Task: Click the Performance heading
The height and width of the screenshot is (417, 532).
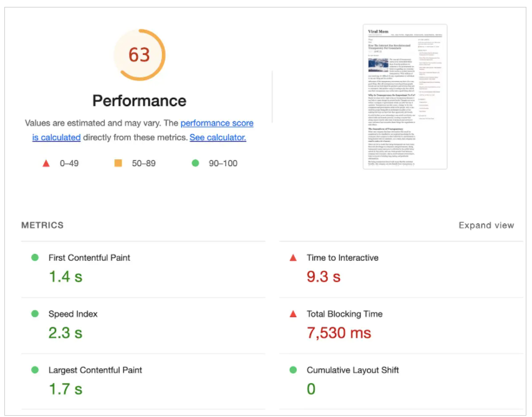Action: [x=140, y=101]
